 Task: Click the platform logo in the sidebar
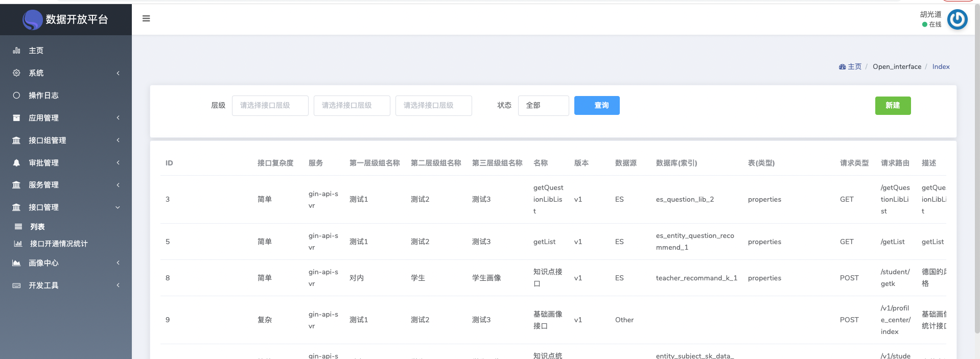33,20
